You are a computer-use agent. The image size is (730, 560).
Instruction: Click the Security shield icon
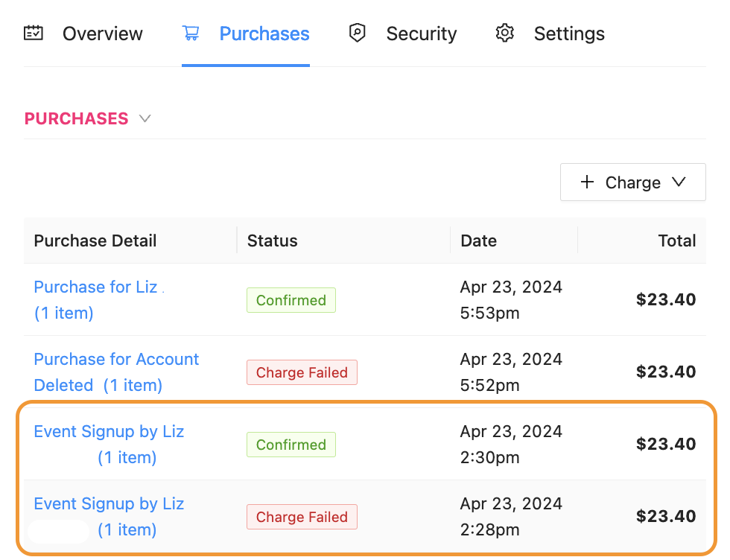pyautogui.click(x=358, y=34)
